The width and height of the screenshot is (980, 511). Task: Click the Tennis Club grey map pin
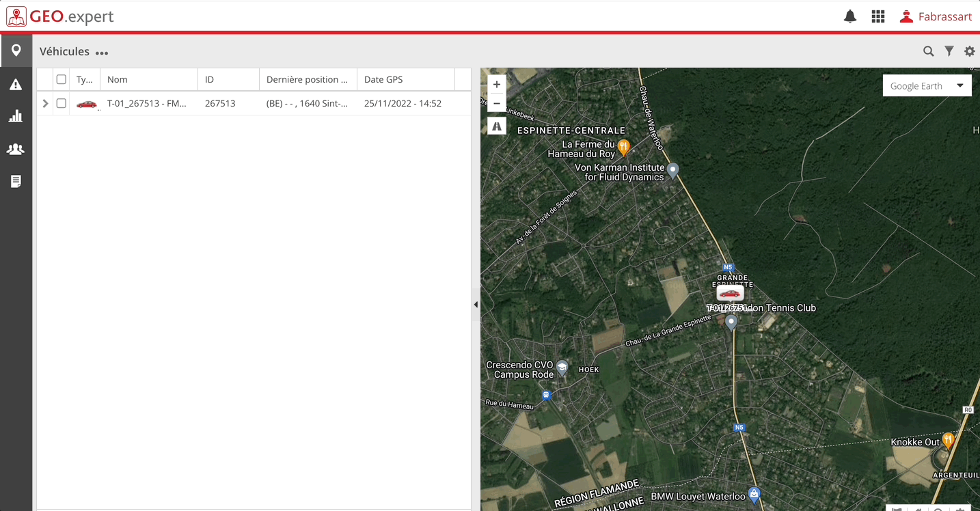click(x=731, y=322)
